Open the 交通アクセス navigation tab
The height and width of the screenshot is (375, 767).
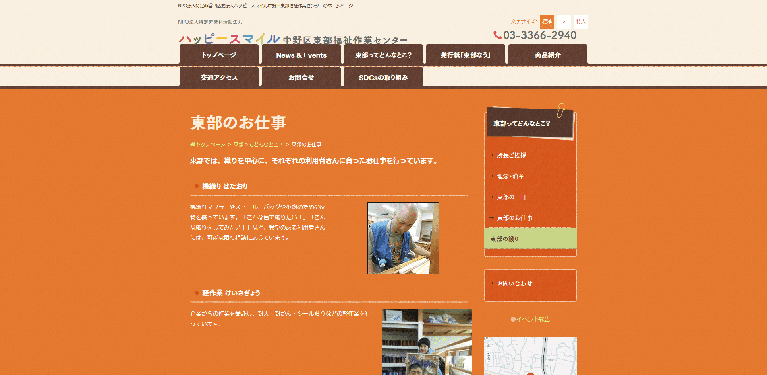[x=219, y=77]
